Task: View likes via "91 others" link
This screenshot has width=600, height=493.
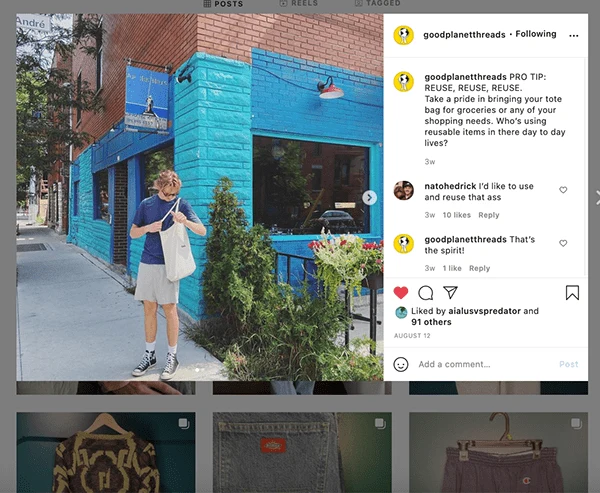Action: tap(431, 322)
